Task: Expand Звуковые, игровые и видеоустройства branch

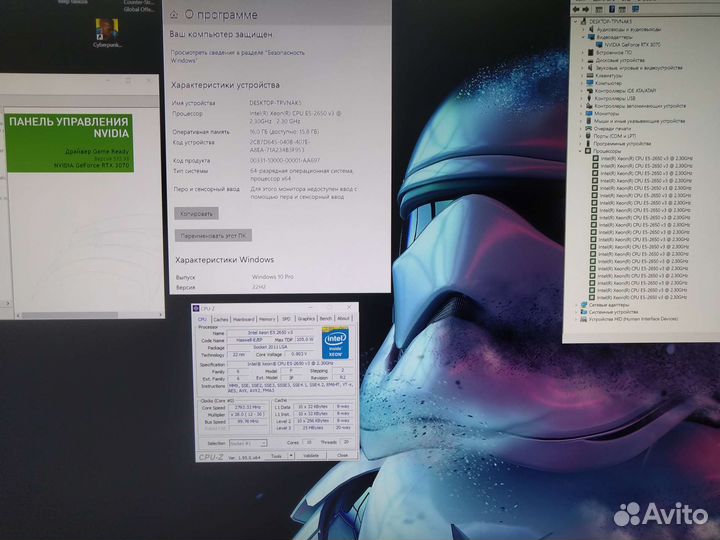Action: coord(583,68)
